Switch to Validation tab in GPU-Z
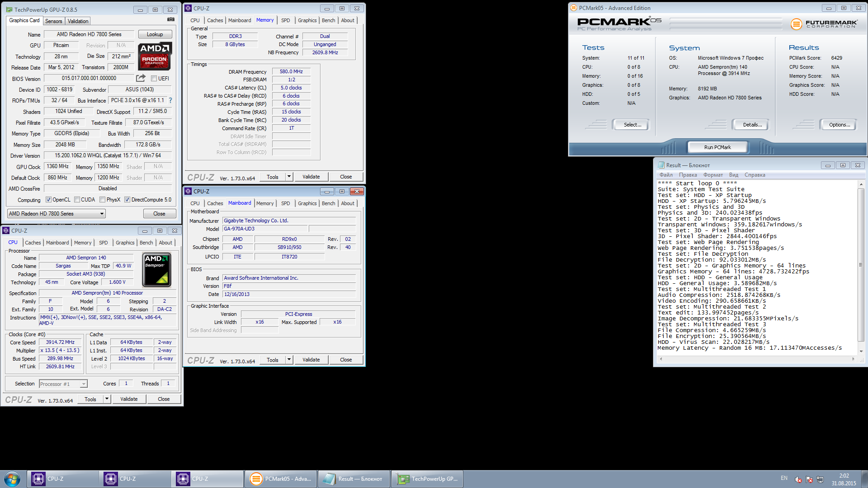 click(x=78, y=21)
